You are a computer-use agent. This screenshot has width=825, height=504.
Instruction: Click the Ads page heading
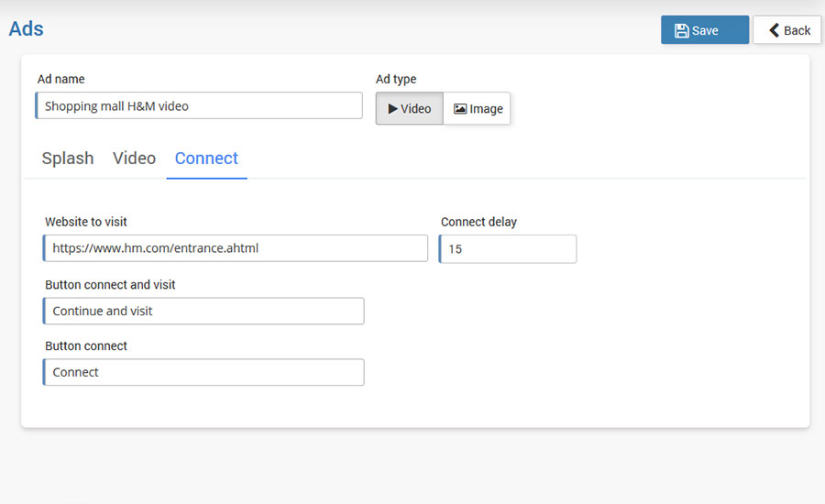(27, 29)
